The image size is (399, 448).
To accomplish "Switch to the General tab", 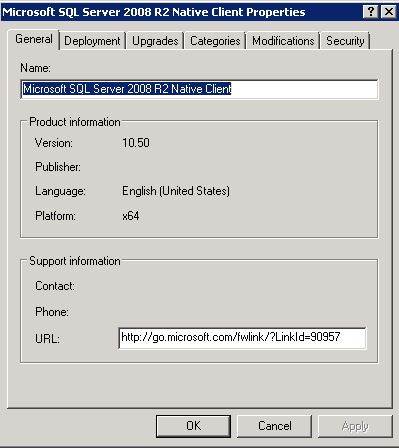I will [x=34, y=39].
